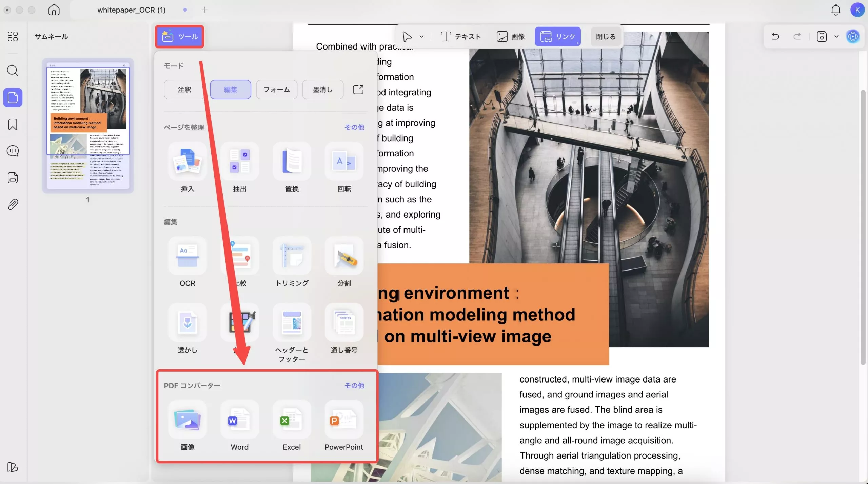Click the 閉じる button
Image resolution: width=868 pixels, height=484 pixels.
pos(605,36)
